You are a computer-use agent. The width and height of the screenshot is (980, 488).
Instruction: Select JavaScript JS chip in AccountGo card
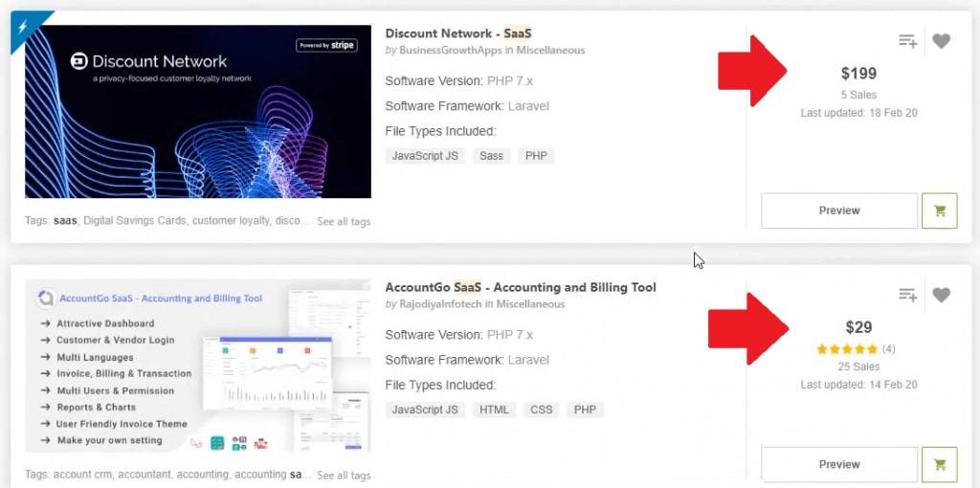(425, 410)
